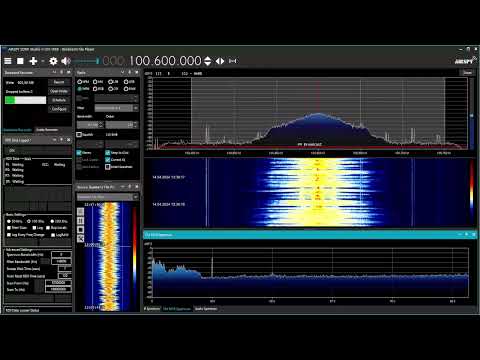This screenshot has width=480, height=360.
Task: Click the center tuning style icon
Action: pyautogui.click(x=233, y=61)
